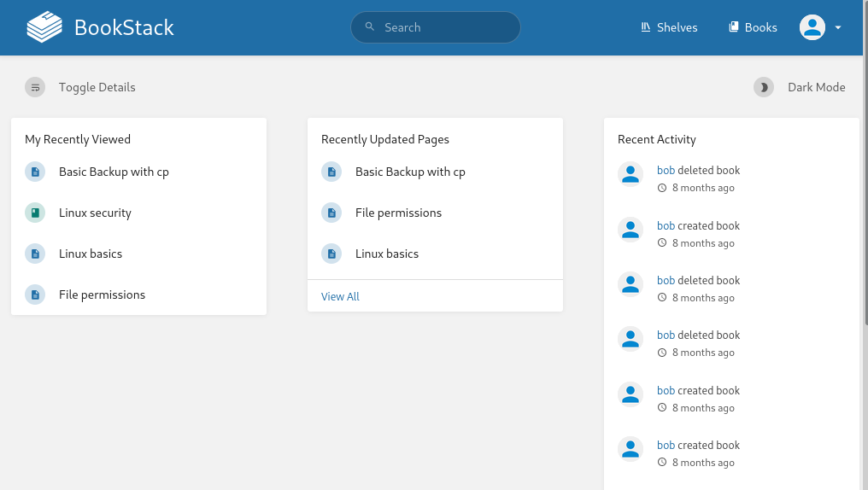
Task: Click bob link in second created book entry
Action: pyautogui.click(x=666, y=390)
